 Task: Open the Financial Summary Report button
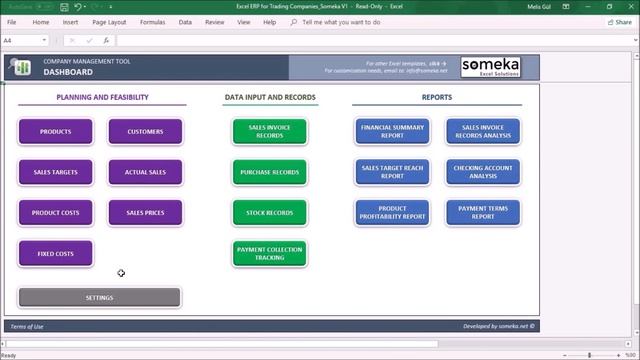[x=392, y=131]
